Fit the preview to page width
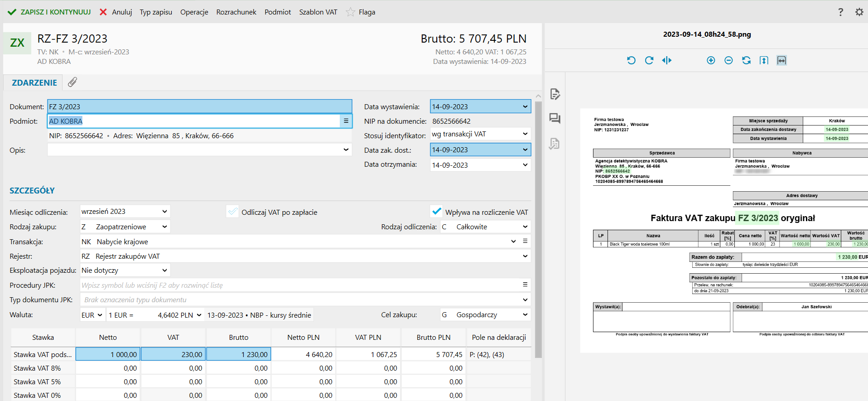 pos(781,60)
